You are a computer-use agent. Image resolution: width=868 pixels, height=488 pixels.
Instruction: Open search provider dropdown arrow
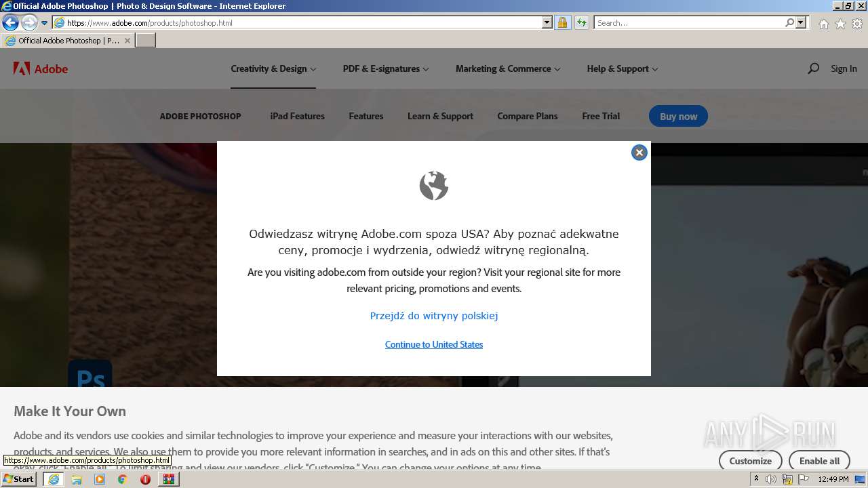[801, 22]
